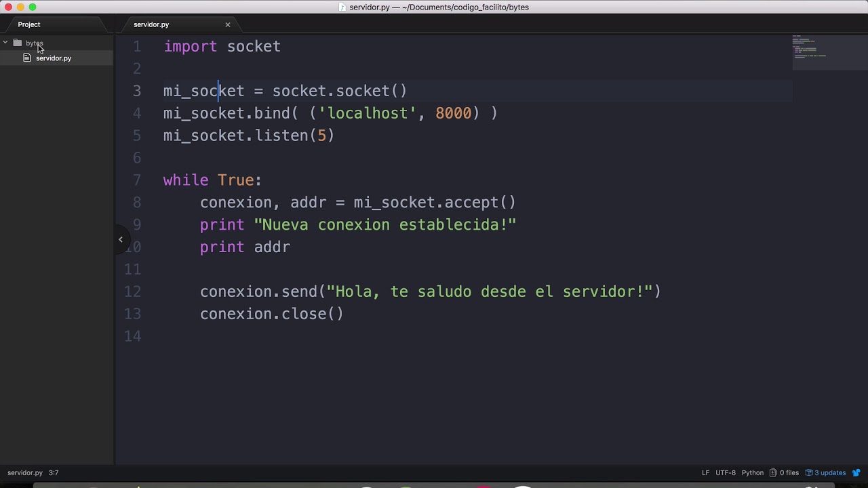Click line number 7 in the gutter
The image size is (868, 488).
coord(137,180)
